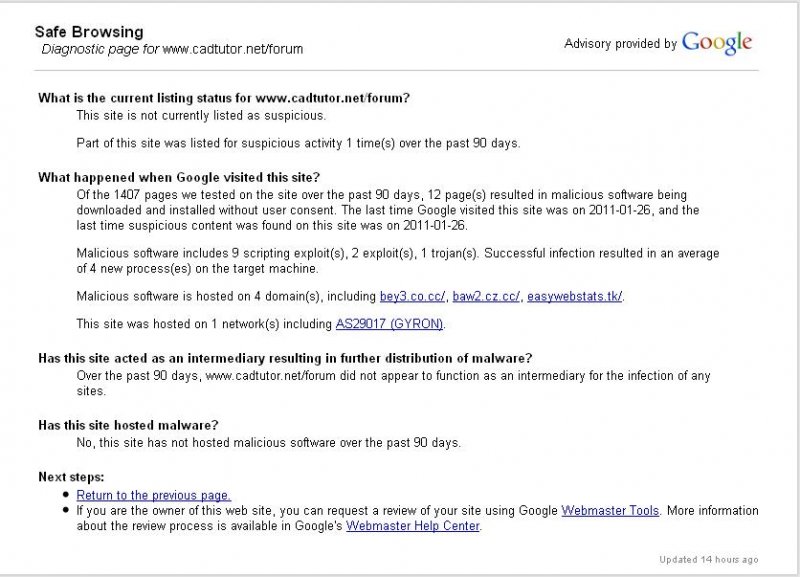Screen dimensions: 800x577
Task: Click heading 'Has this site hosted malware?'
Action: click(x=128, y=425)
